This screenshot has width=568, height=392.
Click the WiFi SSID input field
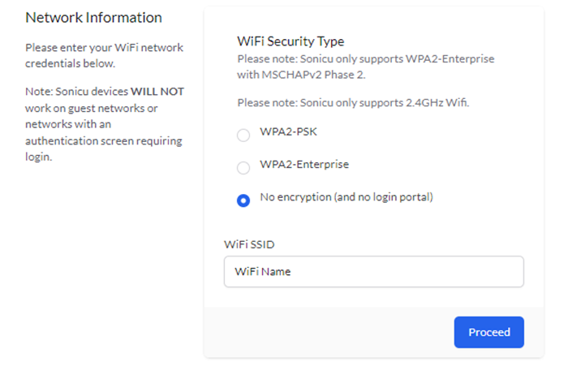pos(373,272)
